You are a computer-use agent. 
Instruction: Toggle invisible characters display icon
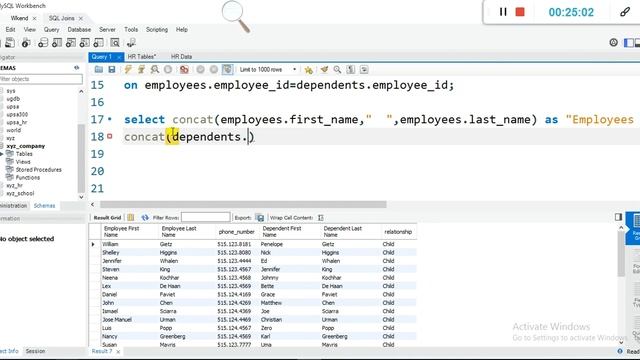click(x=351, y=69)
